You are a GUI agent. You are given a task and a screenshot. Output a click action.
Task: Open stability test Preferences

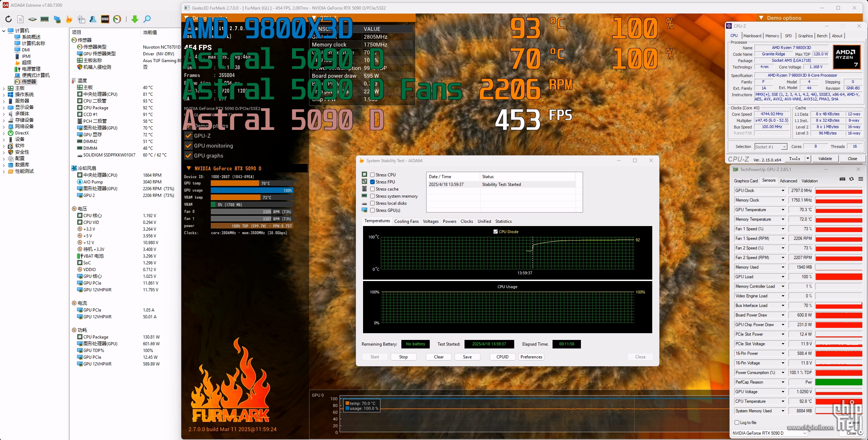531,357
